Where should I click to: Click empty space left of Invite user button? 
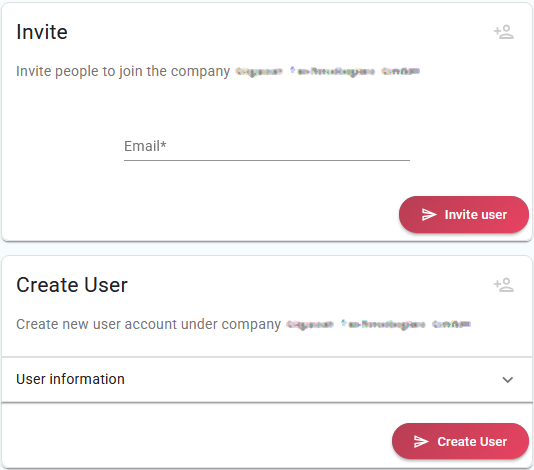[204, 215]
